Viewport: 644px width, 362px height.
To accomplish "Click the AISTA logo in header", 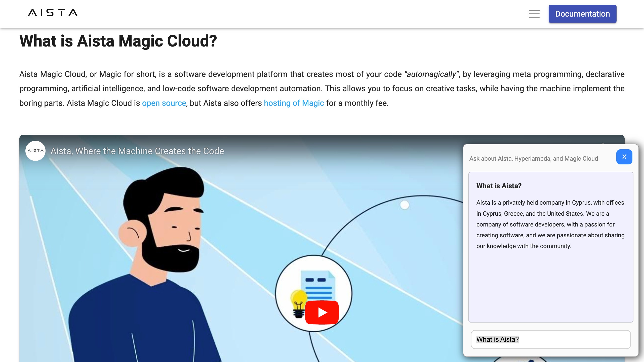I will pyautogui.click(x=53, y=13).
